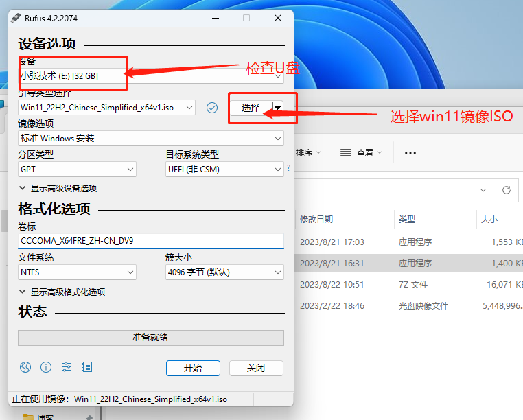This screenshot has width=523, height=420.
Task: Click the ISO checksum checkmark icon
Action: click(212, 108)
